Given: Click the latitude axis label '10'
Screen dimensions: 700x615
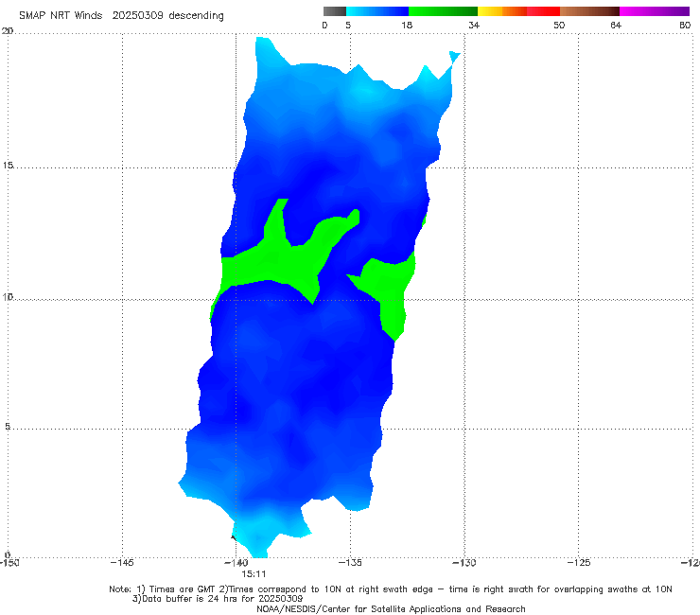Looking at the screenshot, I should pos(8,296).
